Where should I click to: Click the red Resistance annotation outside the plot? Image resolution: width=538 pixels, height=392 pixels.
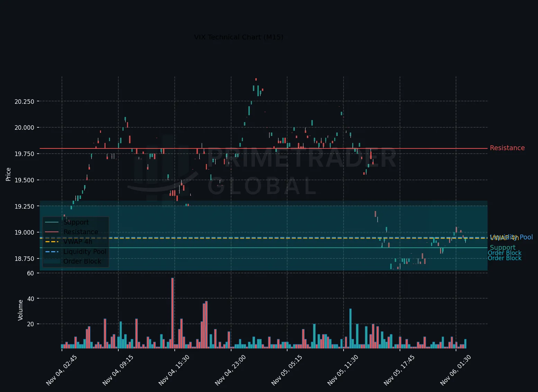(507, 148)
